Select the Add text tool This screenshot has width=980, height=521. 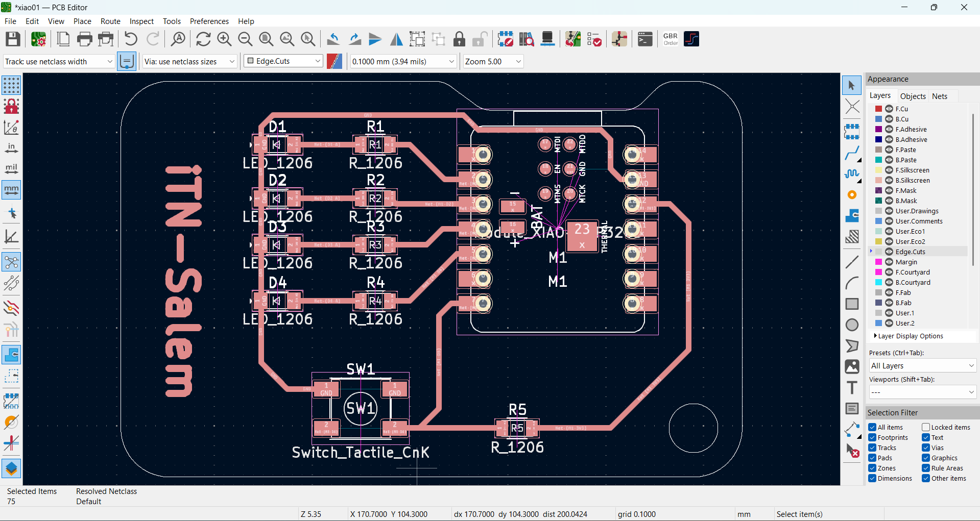click(x=852, y=388)
